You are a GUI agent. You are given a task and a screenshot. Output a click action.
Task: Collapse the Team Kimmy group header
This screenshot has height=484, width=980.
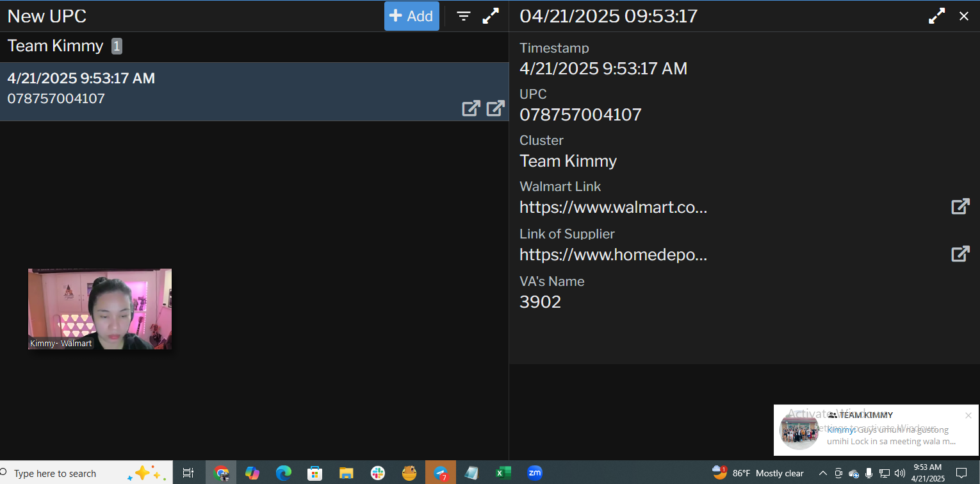point(65,46)
